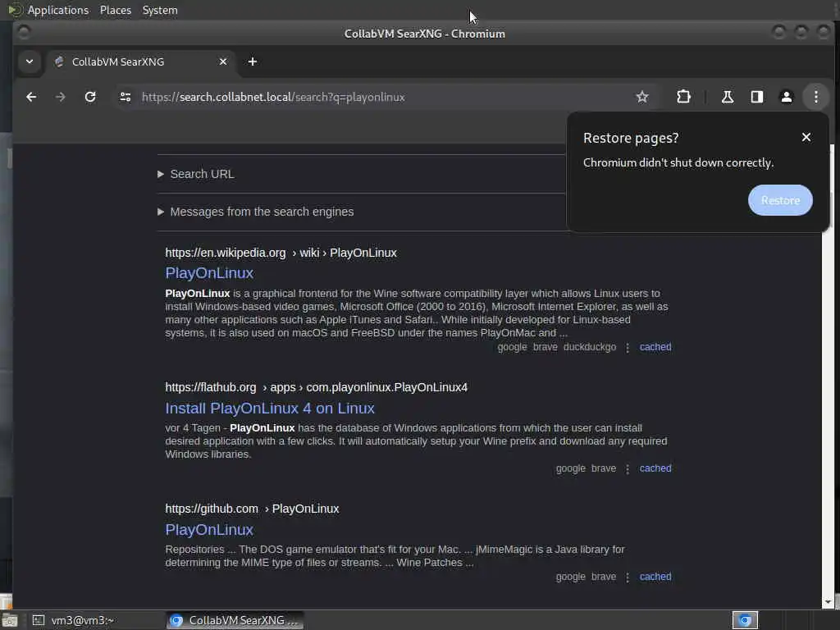This screenshot has height=630, width=840.
Task: Reload the page with the refresh icon
Action: [90, 97]
